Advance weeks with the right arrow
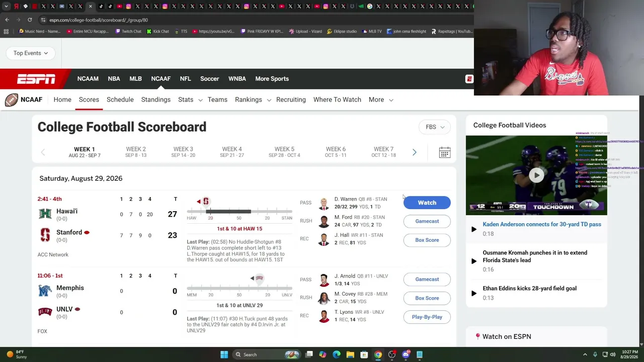Screen dimensions: 644x362 414,152
